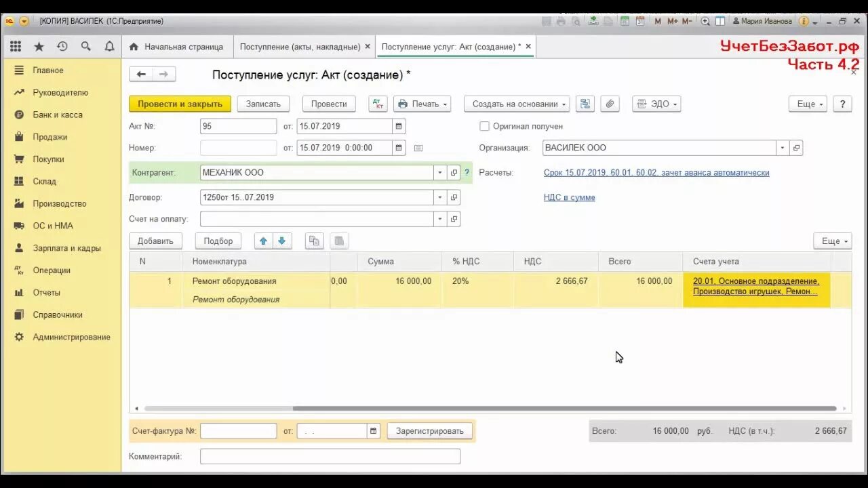Screen dimensions: 868x488
Task: Click the forward navigation arrow
Action: [x=164, y=75]
